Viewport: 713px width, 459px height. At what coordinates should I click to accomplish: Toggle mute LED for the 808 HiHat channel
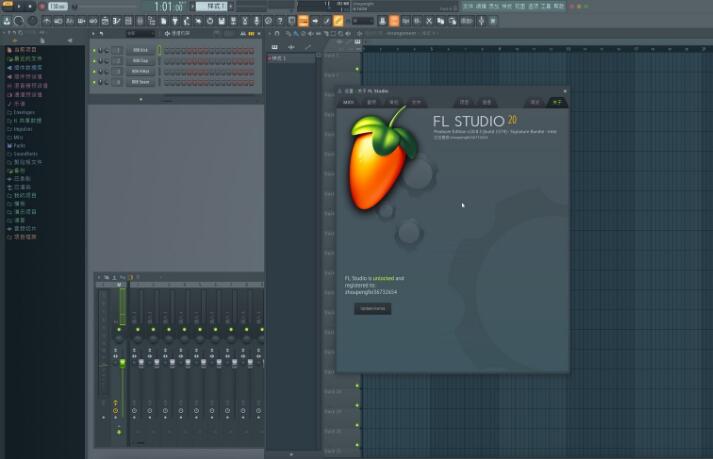click(x=94, y=71)
